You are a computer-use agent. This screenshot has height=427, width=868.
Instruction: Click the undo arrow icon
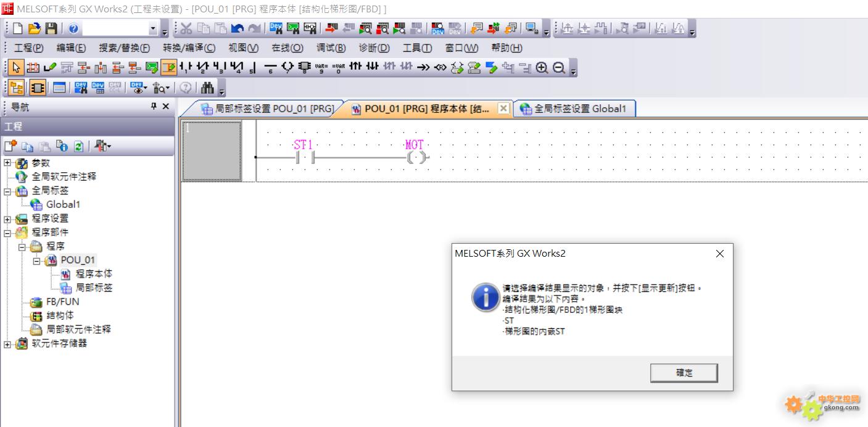coord(238,28)
